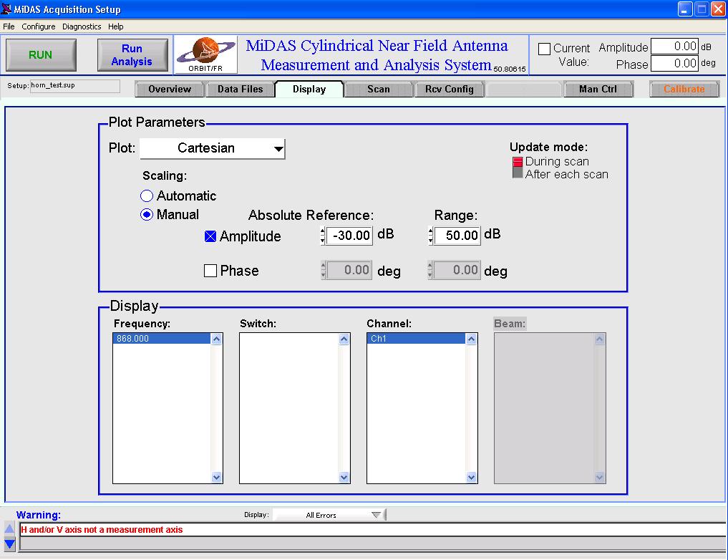Adjust Amplitude range stepper

[430, 236]
